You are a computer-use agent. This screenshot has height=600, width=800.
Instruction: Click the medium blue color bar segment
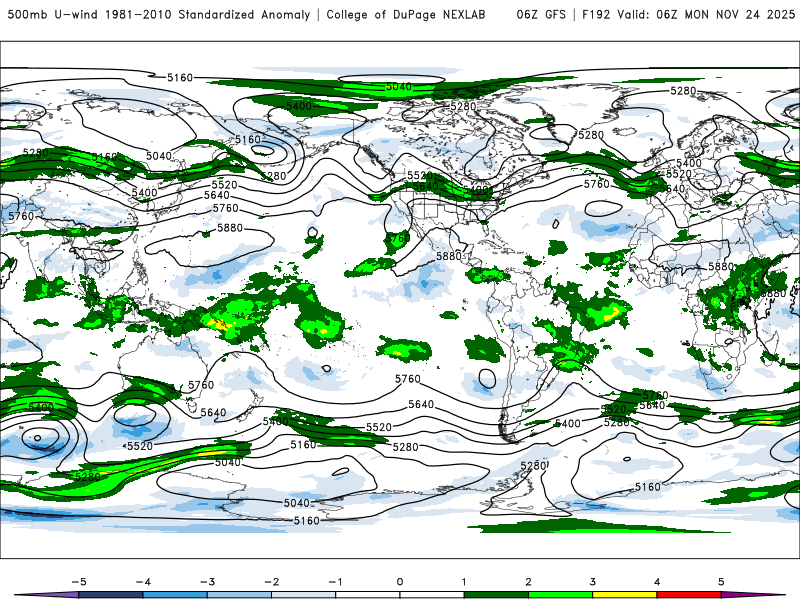pos(175,595)
